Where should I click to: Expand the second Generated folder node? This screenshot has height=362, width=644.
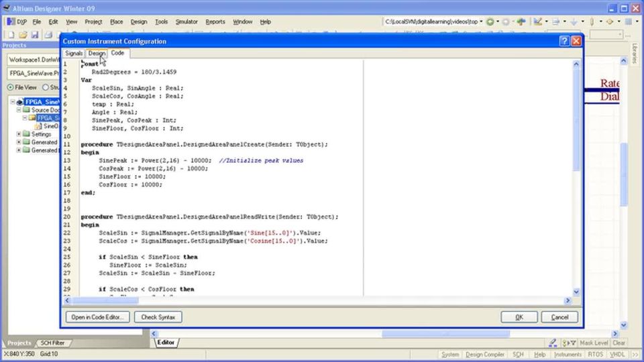19,150
